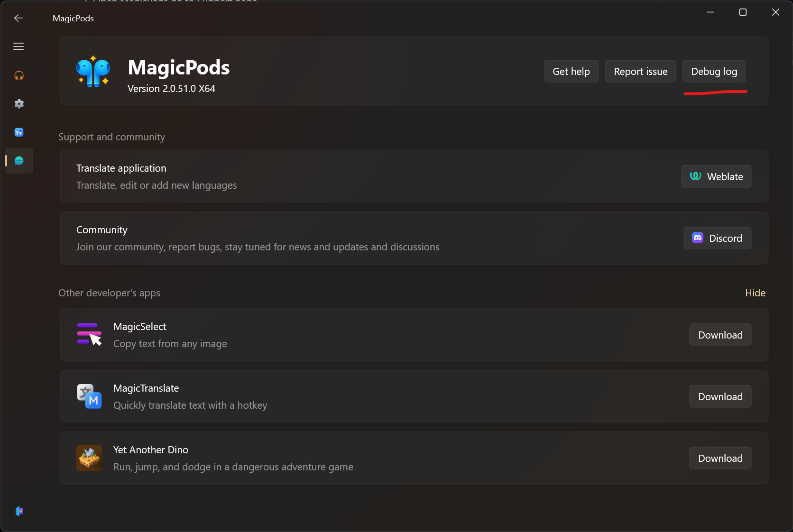Open the MagicPods page header menu item
The width and height of the screenshot is (793, 532).
coord(73,18)
